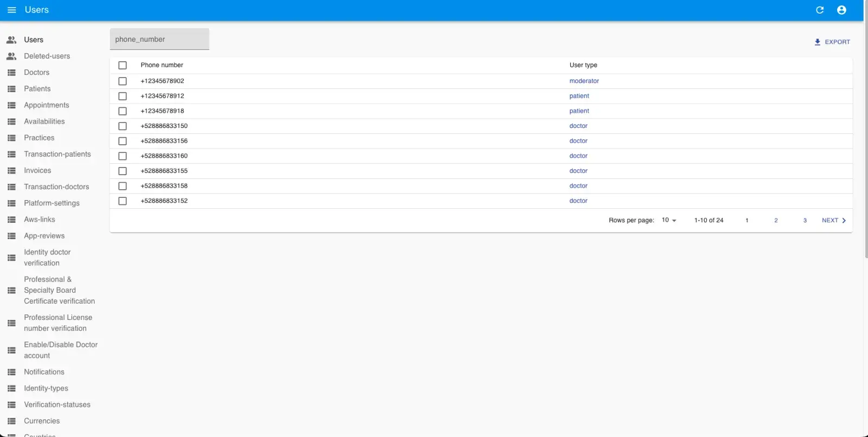The height and width of the screenshot is (437, 868).
Task: Open Transaction-doctors in the sidebar
Action: point(56,187)
